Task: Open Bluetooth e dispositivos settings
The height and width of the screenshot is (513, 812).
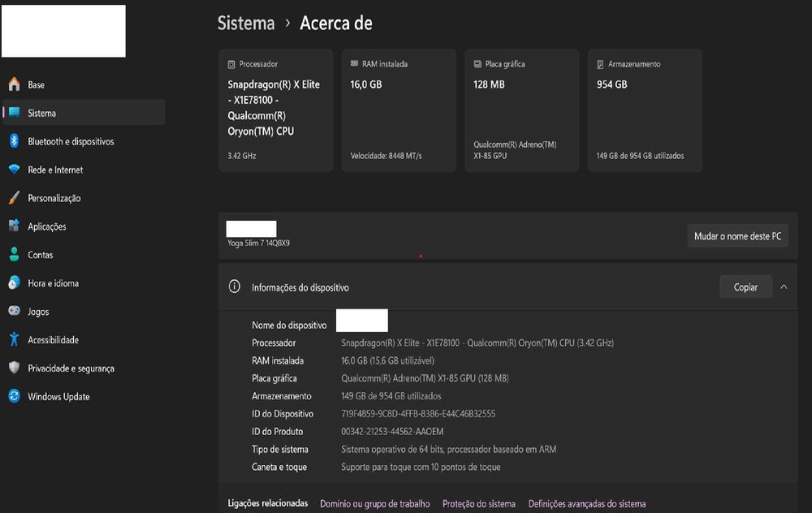Action: 84,140
